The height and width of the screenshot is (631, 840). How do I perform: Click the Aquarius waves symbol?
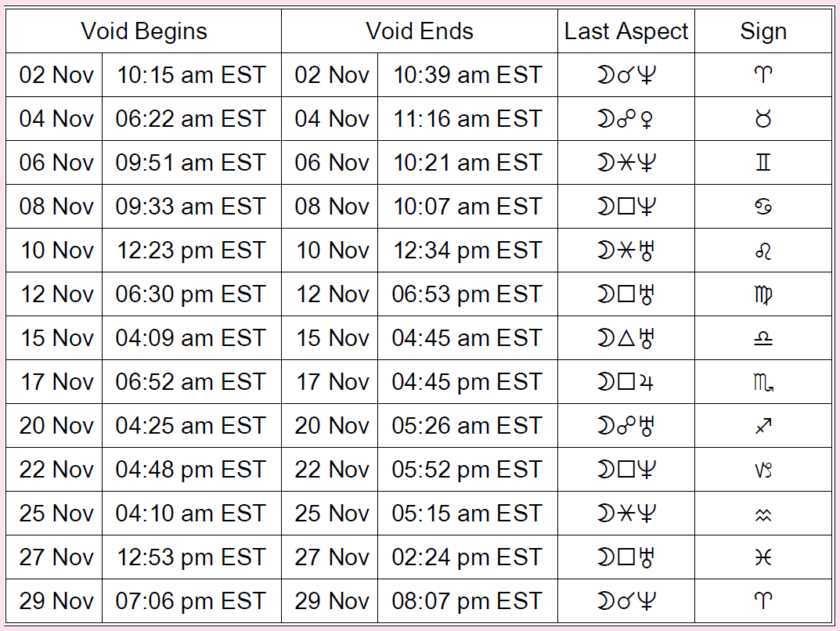coord(763,514)
